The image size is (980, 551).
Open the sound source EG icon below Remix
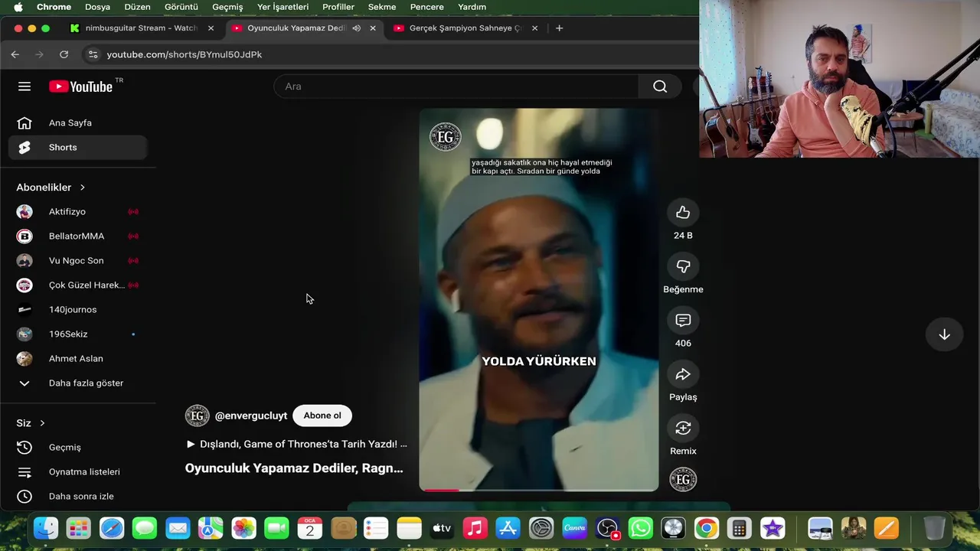(x=683, y=479)
